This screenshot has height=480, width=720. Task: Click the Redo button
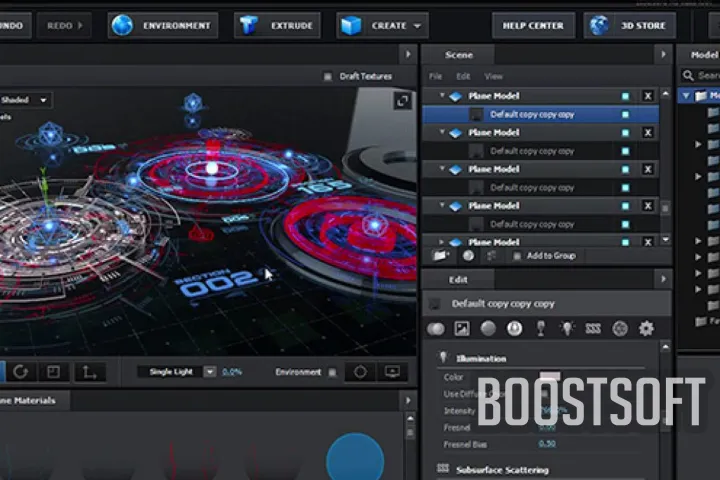coord(64,25)
